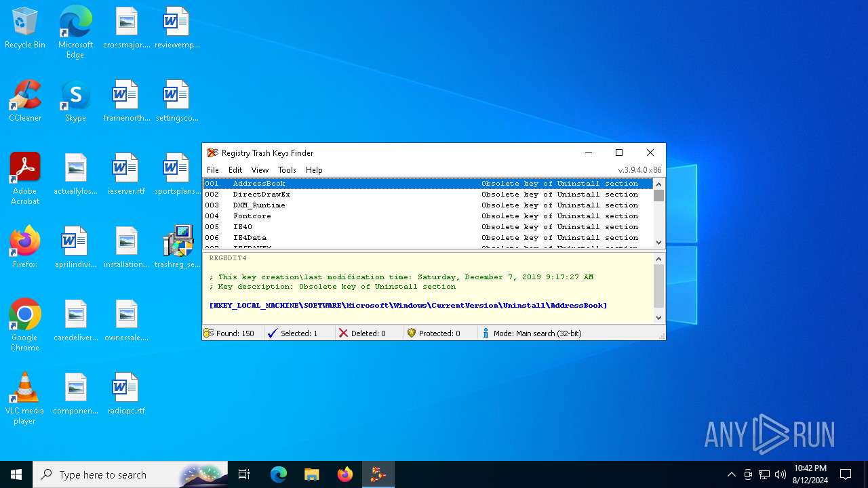The image size is (868, 488).
Task: Open the Windows Start menu
Action: [x=16, y=474]
